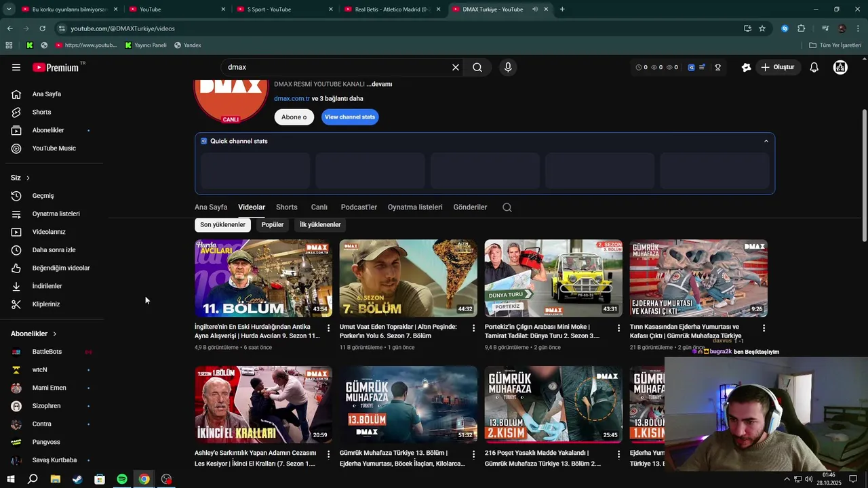
Task: Open more options for Hurda Avcıları video
Action: pos(329,328)
